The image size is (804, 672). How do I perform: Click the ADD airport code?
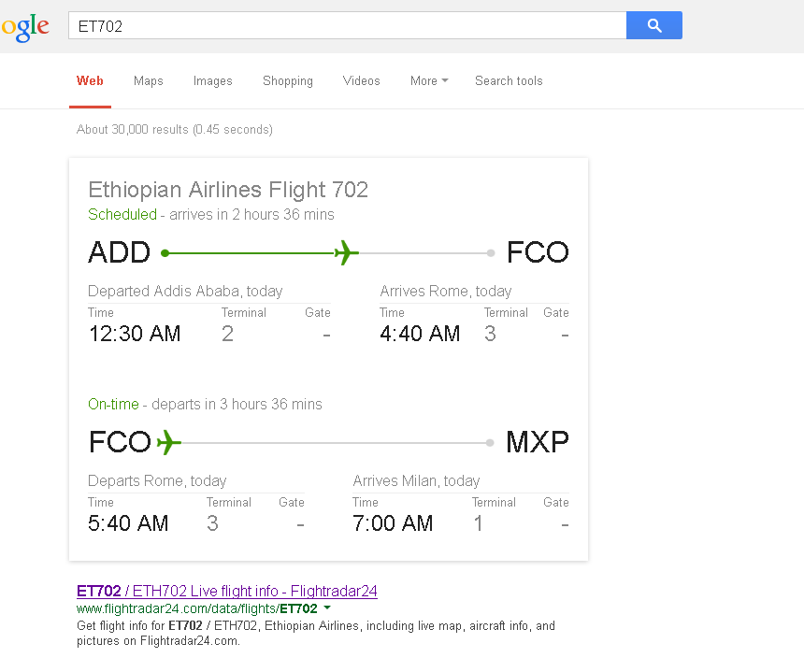(119, 252)
